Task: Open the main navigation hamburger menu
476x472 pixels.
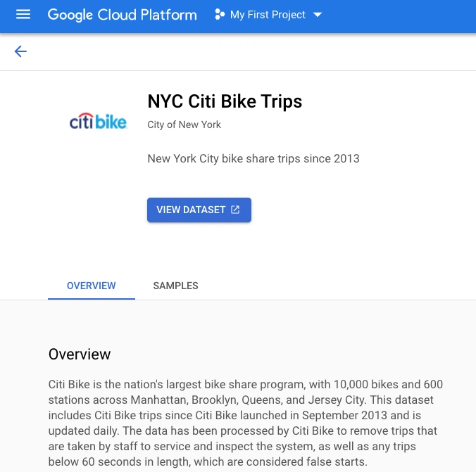Action: (23, 15)
